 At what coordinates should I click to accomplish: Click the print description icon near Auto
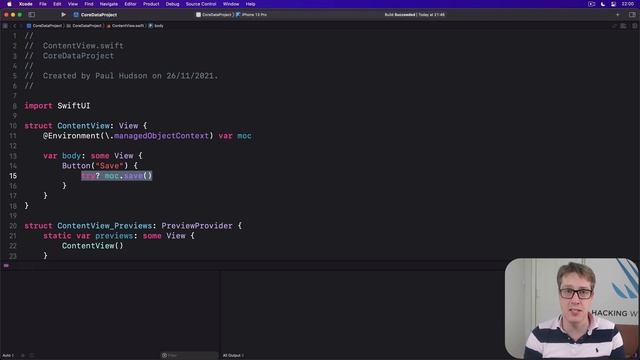pos(31,356)
